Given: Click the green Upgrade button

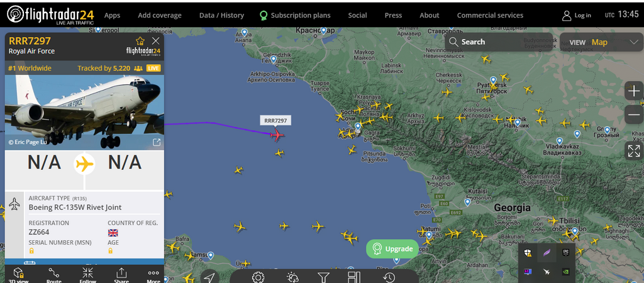Looking at the screenshot, I should 392,248.
